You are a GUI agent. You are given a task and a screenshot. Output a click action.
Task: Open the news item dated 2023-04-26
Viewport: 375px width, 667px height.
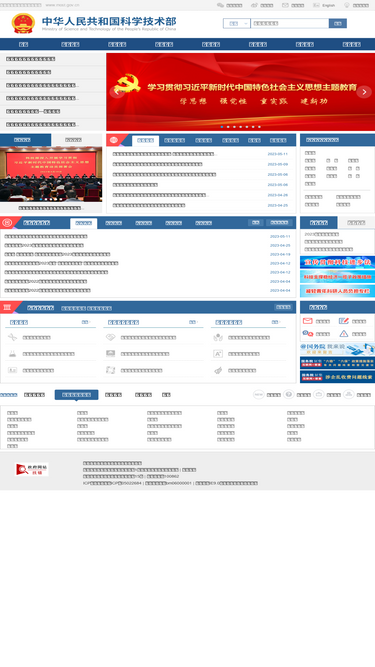[x=161, y=195]
